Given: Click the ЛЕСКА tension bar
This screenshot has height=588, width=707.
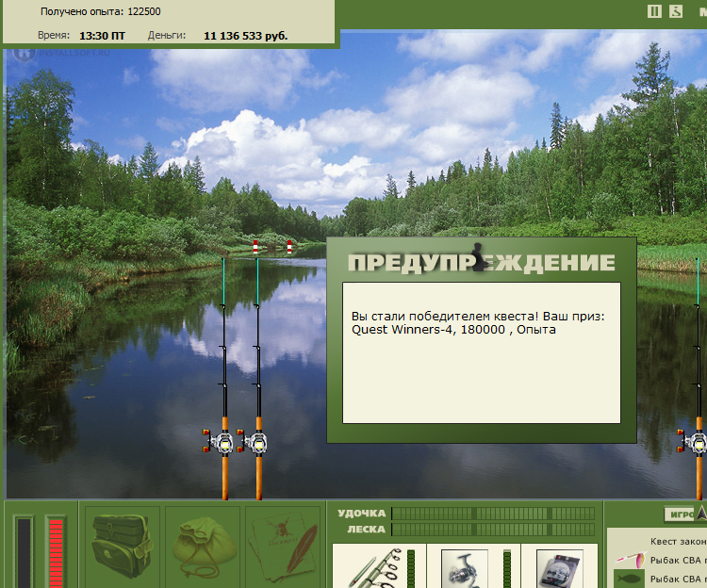Looking at the screenshot, I should coord(493,529).
